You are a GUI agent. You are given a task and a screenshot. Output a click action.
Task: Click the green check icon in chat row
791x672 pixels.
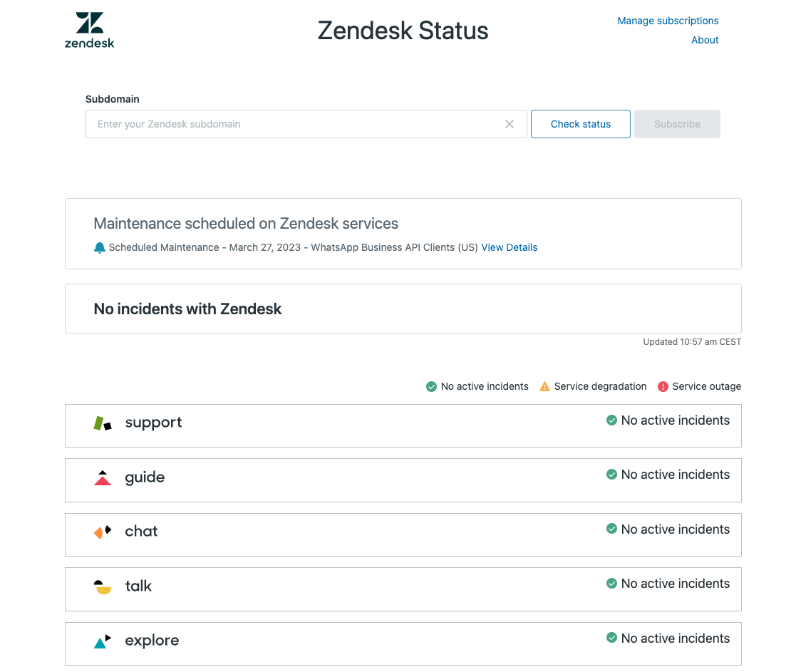coord(611,529)
